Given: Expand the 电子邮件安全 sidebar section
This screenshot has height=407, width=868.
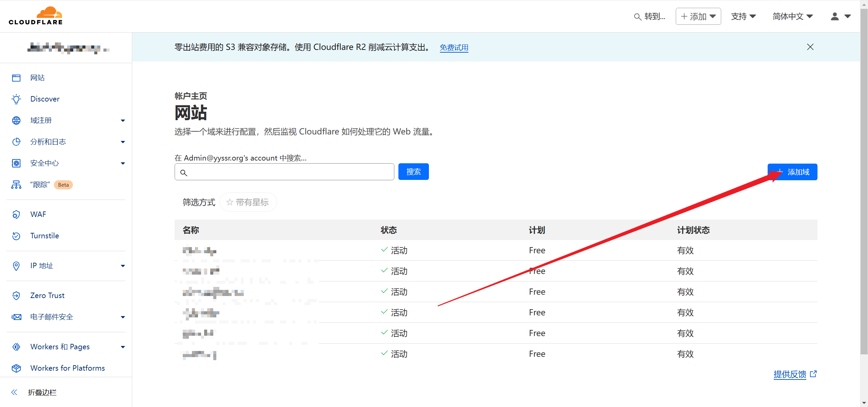Looking at the screenshot, I should pyautogui.click(x=123, y=317).
